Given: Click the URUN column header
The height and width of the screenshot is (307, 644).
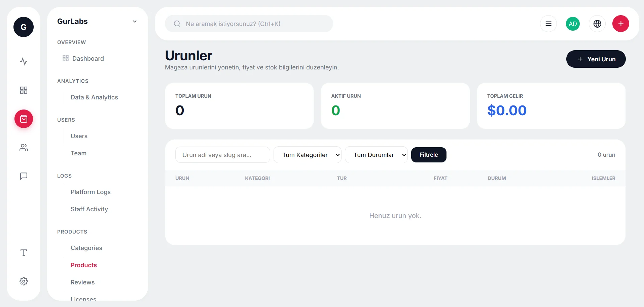Looking at the screenshot, I should pyautogui.click(x=182, y=178).
